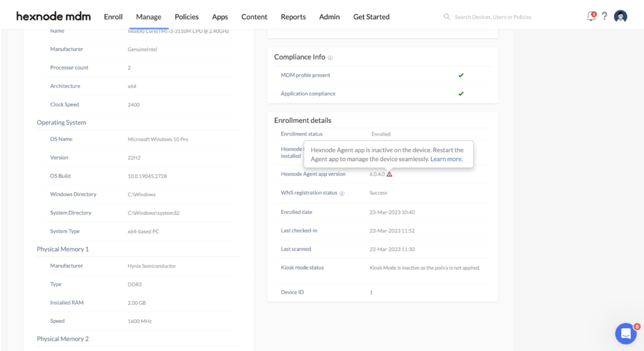The width and height of the screenshot is (644, 351).
Task: Click the search magnifier icon
Action: (447, 17)
